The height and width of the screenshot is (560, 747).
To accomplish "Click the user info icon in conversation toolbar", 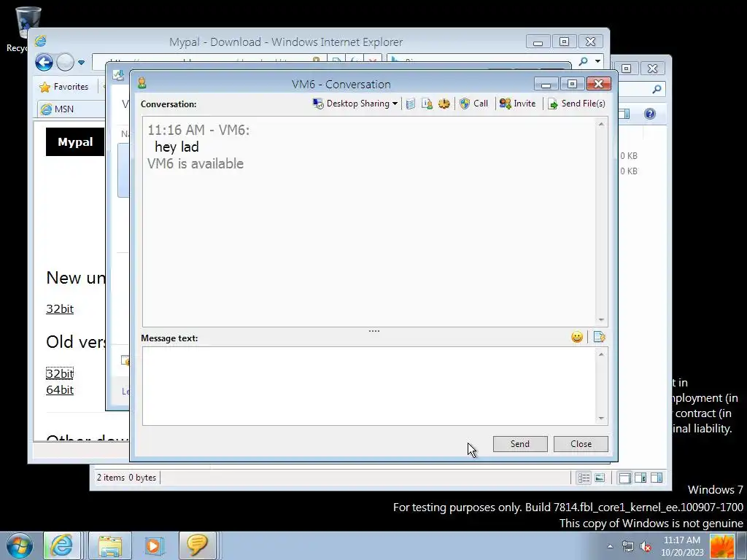I will (427, 104).
